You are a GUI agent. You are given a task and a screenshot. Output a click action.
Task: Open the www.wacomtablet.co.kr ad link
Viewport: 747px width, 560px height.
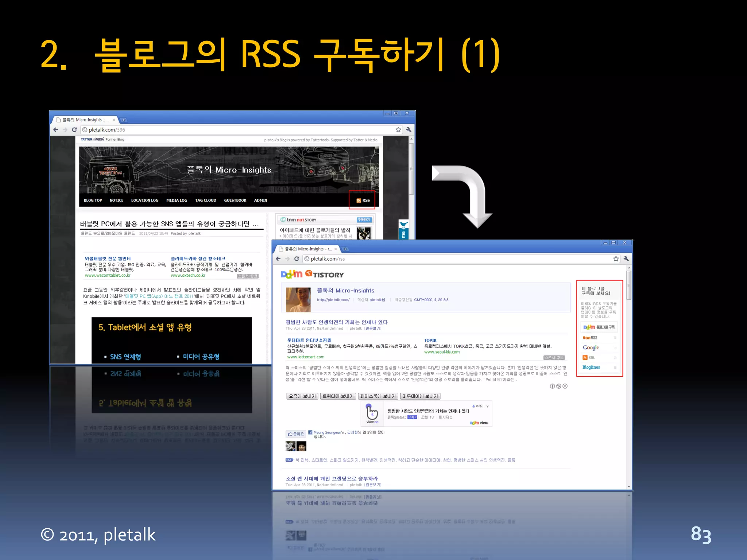point(108,276)
